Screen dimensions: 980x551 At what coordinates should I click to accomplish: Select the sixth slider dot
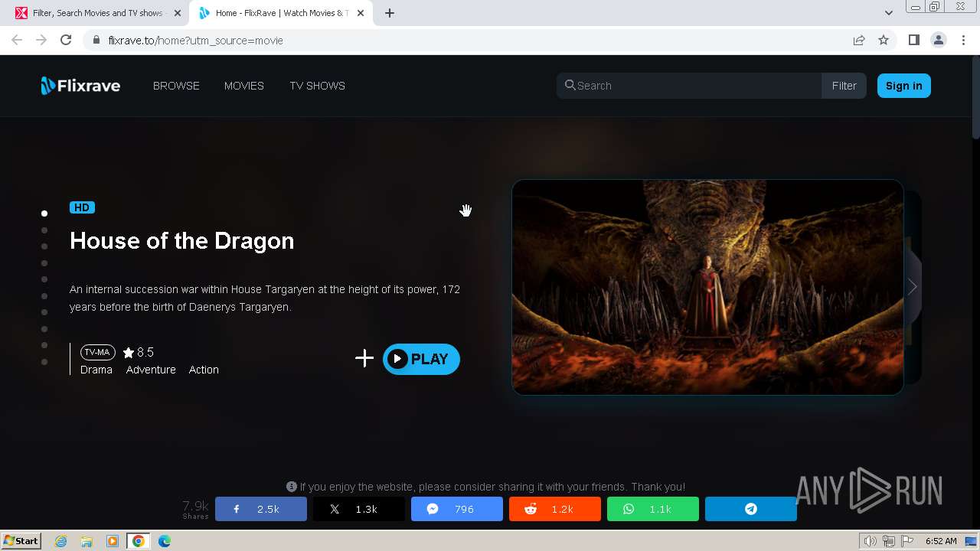click(x=44, y=295)
